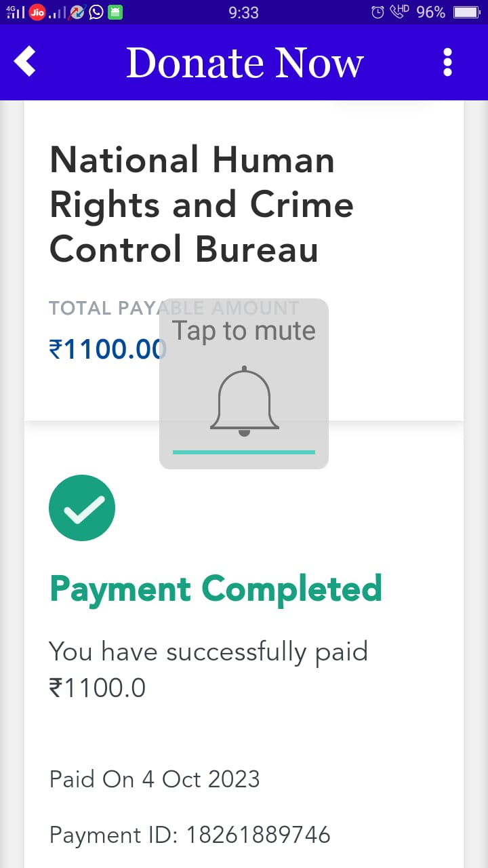This screenshot has width=488, height=868.
Task: Tap the 9:33 clock in status bar
Action: [x=244, y=12]
